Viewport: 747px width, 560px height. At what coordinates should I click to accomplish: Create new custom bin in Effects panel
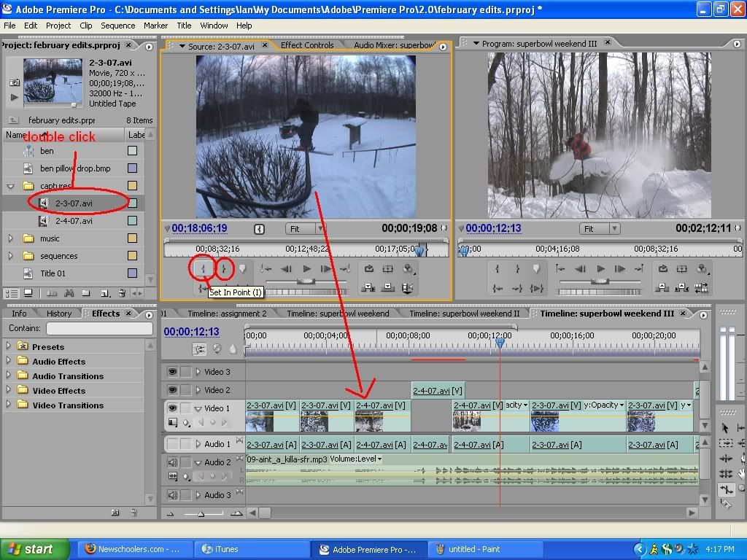pos(115,513)
